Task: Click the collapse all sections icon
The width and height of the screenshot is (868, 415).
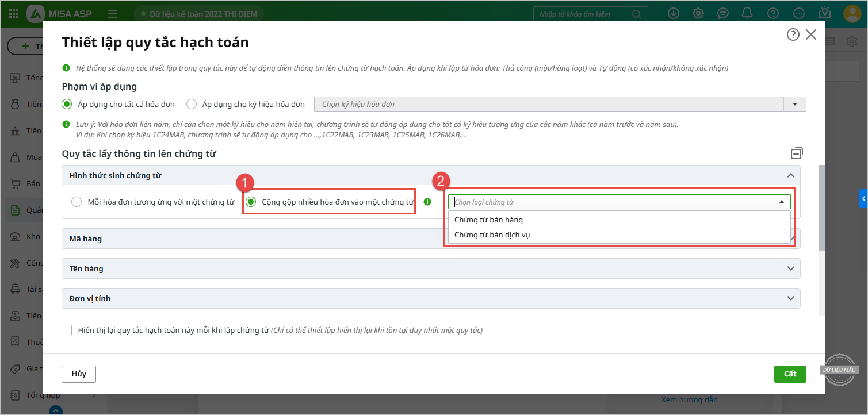Action: pyautogui.click(x=797, y=153)
